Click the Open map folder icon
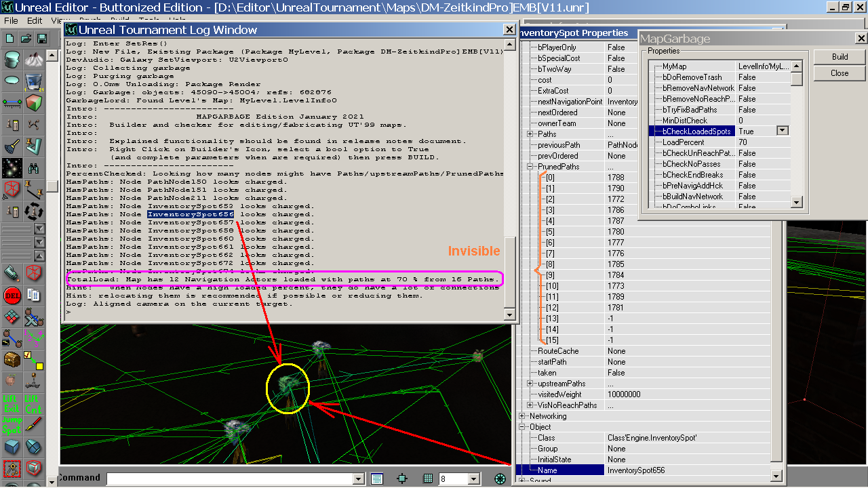Viewport: 868px width, 488px height. click(x=26, y=39)
